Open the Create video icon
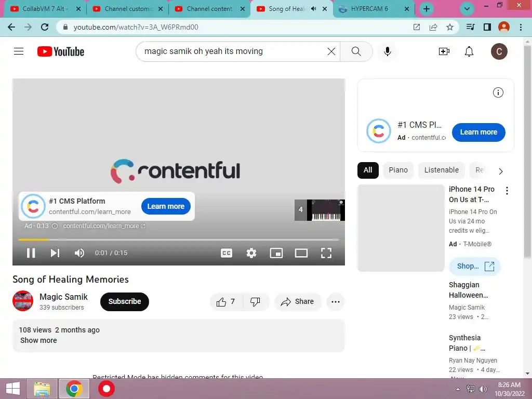Image resolution: width=532 pixels, height=399 pixels. click(444, 51)
